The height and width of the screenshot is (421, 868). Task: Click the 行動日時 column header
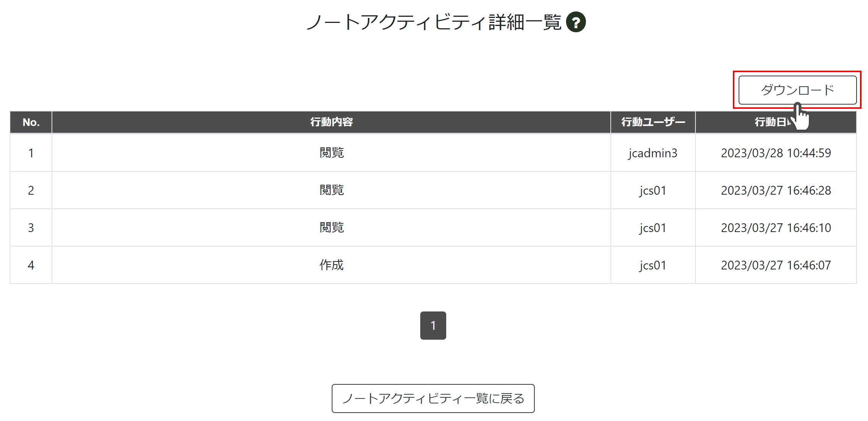776,122
